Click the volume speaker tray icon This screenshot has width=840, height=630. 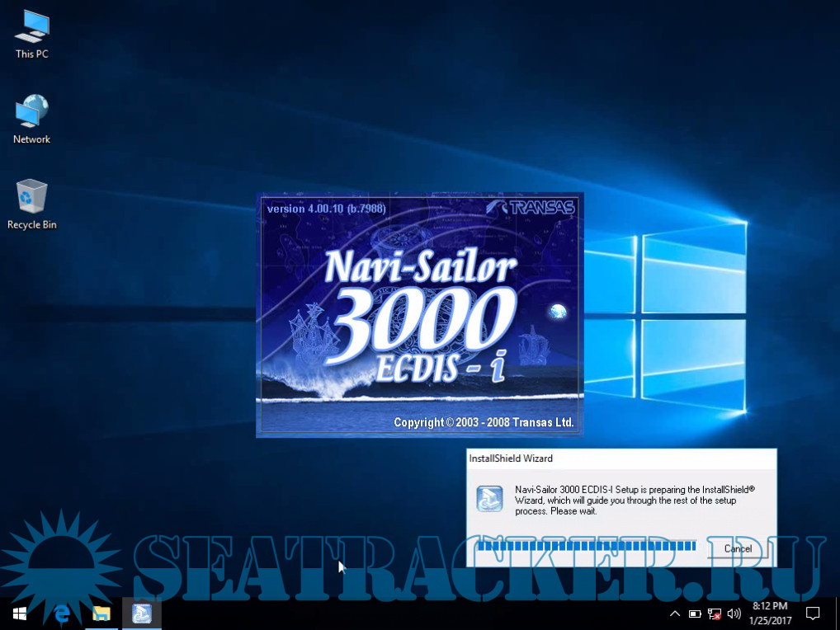click(x=734, y=614)
